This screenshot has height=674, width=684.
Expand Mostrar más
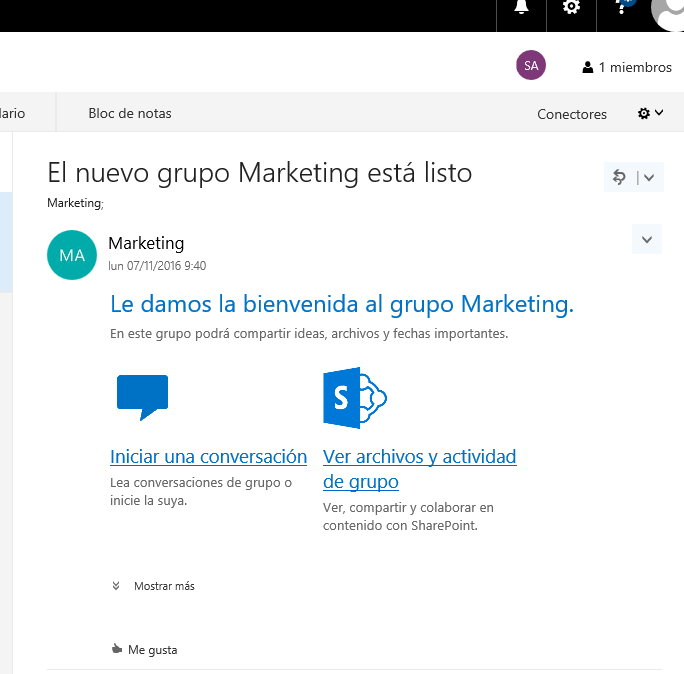click(153, 586)
